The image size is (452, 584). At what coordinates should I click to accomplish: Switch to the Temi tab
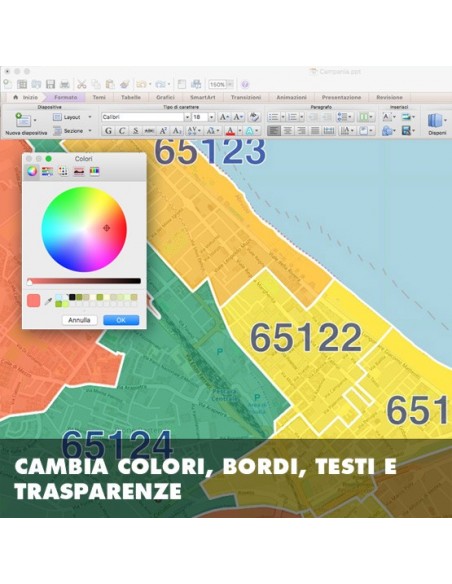[x=99, y=97]
